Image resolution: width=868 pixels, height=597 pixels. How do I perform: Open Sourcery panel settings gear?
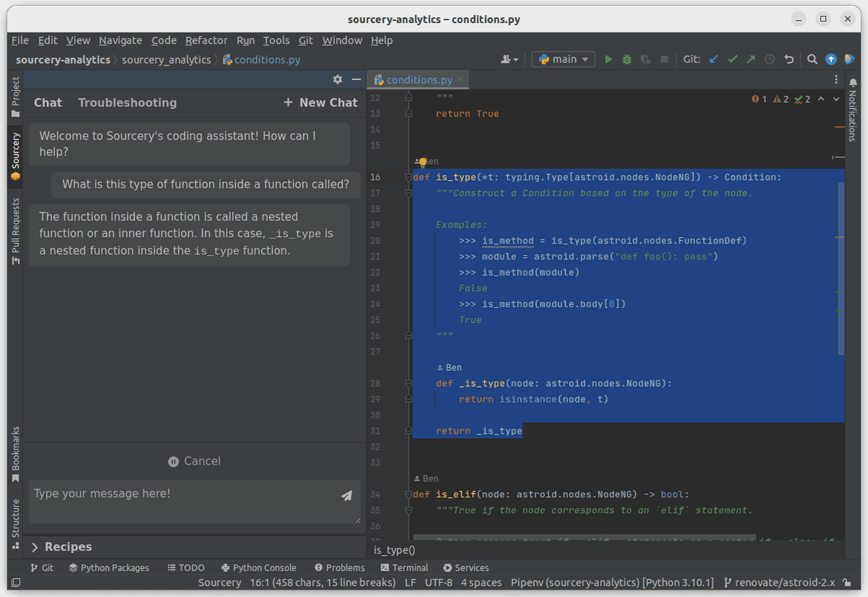click(x=337, y=80)
